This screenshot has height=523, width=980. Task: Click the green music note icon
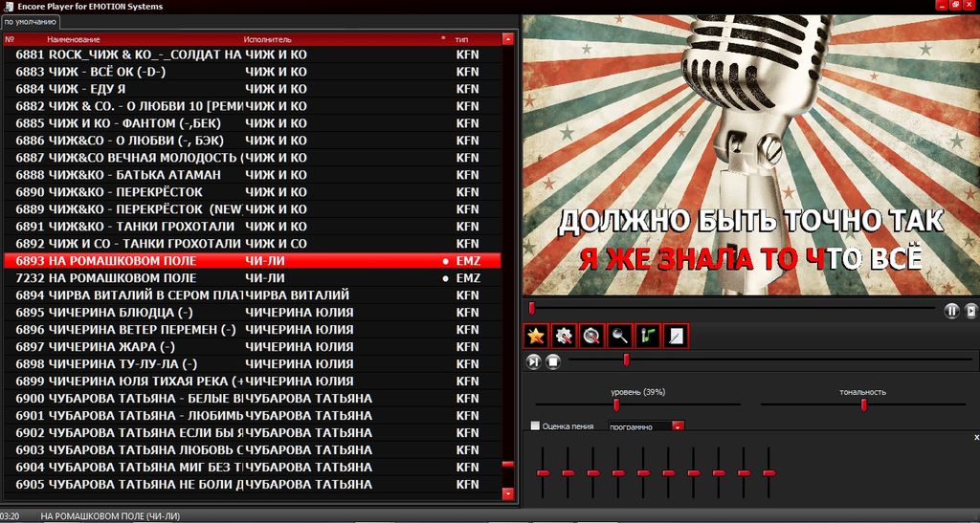(647, 336)
